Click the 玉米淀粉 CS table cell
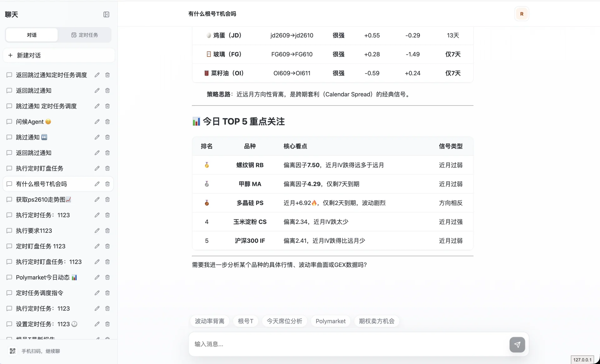The height and width of the screenshot is (364, 600). [x=250, y=222]
